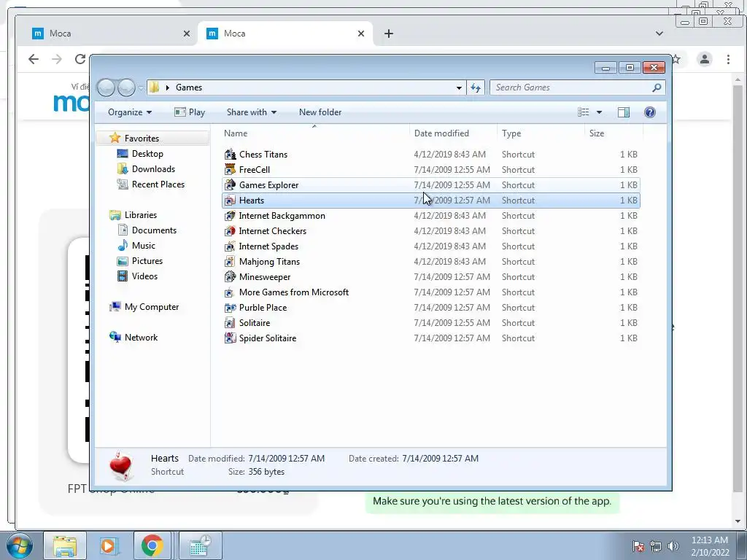Select the Spider Solitaire icon

(230, 338)
